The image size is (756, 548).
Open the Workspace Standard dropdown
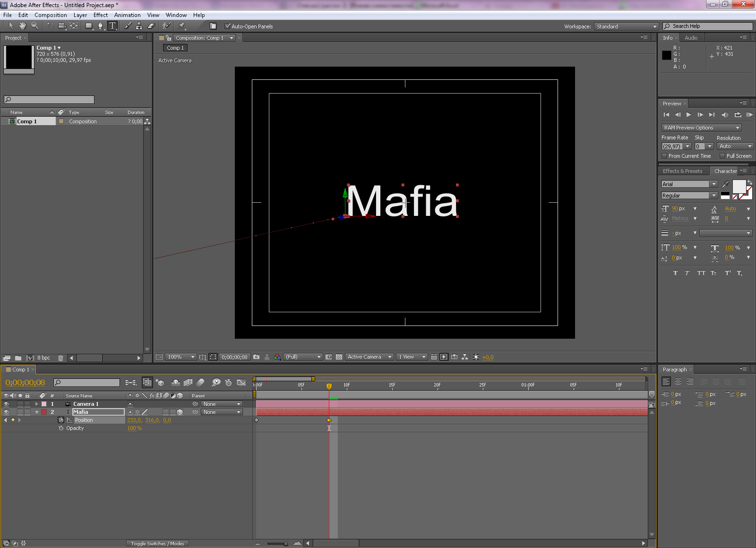(x=626, y=26)
